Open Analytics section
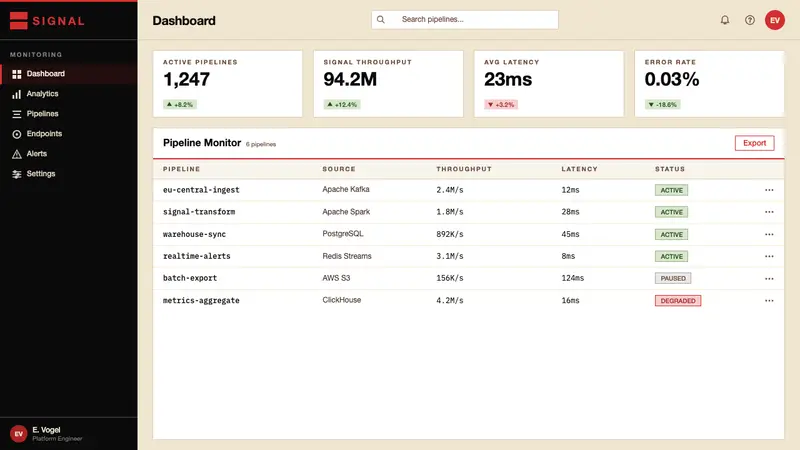 click(x=69, y=94)
